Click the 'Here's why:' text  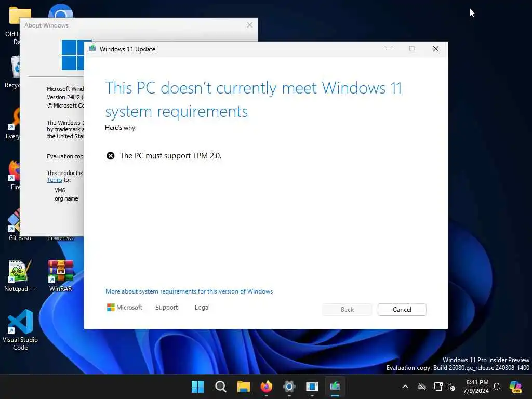click(121, 128)
